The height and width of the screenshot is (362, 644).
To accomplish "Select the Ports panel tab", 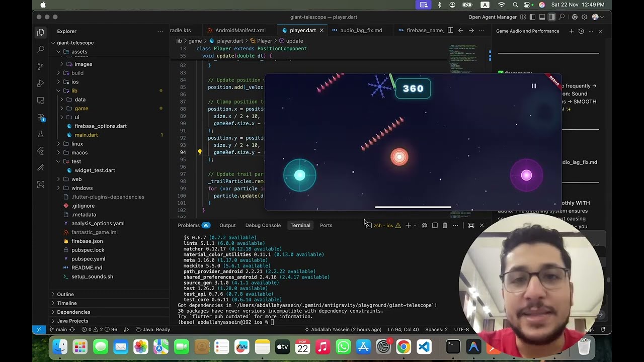I will tap(326, 225).
